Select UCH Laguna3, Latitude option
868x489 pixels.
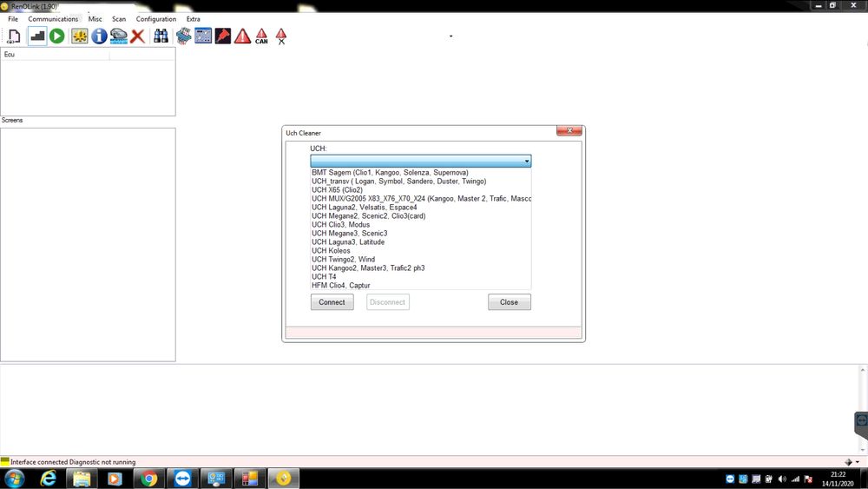click(x=421, y=242)
